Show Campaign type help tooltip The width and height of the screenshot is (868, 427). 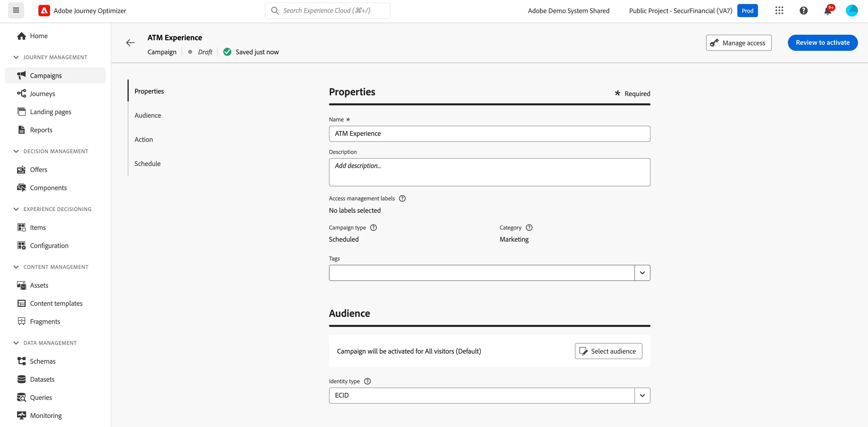(x=373, y=228)
